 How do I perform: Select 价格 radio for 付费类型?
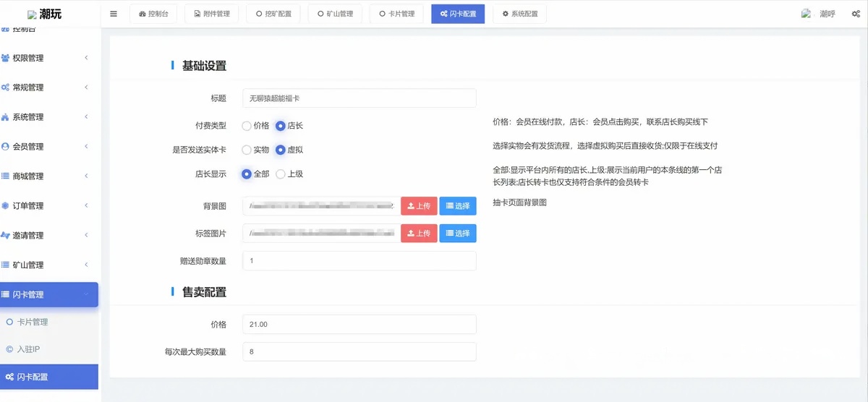pyautogui.click(x=247, y=126)
